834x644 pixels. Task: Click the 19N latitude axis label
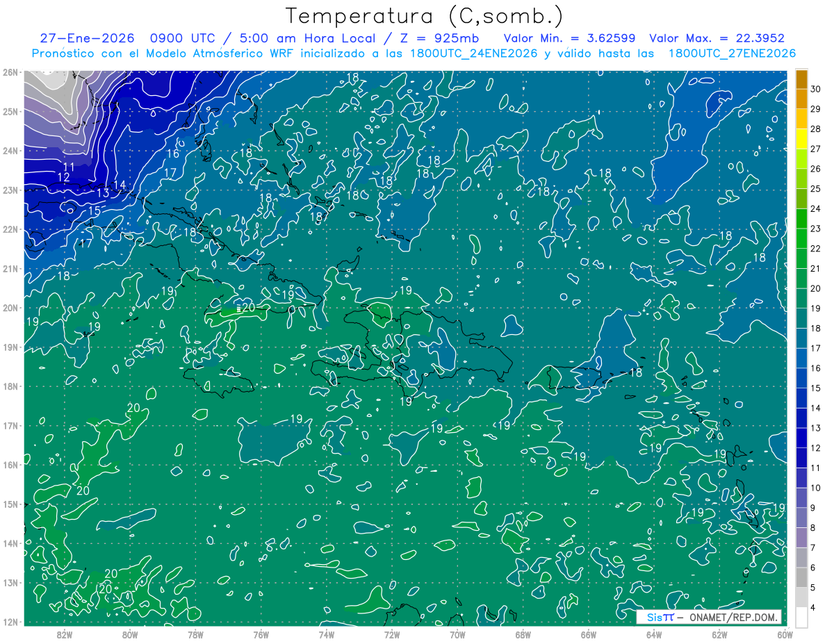[x=10, y=347]
